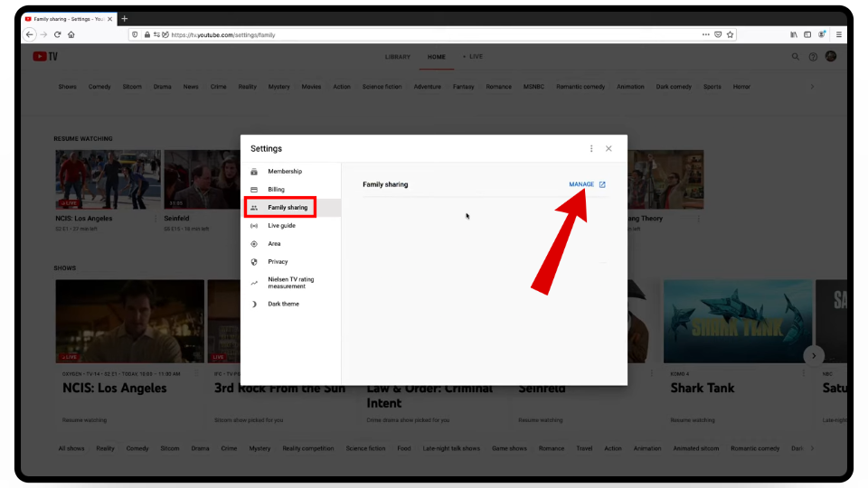Switch to the LIVE tab

tap(473, 56)
